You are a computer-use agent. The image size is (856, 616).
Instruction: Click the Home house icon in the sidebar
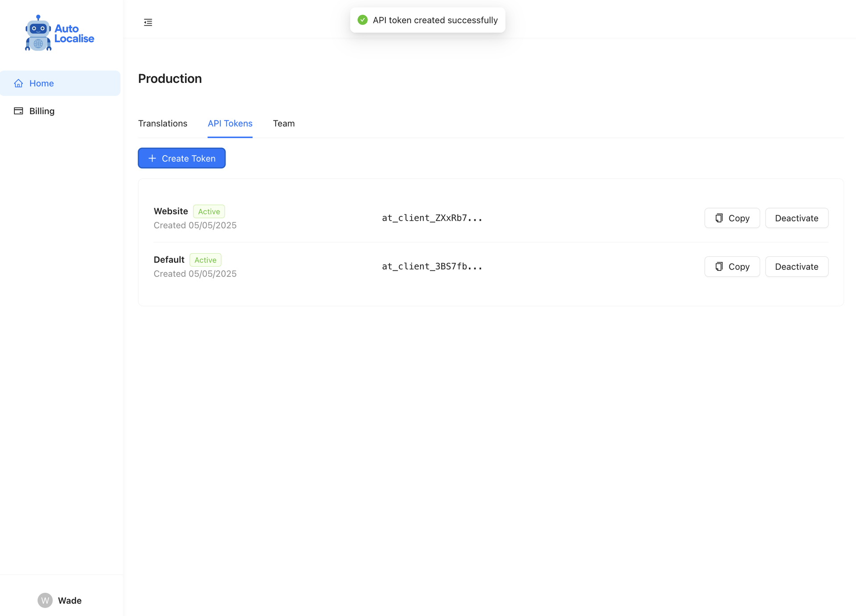coord(18,83)
